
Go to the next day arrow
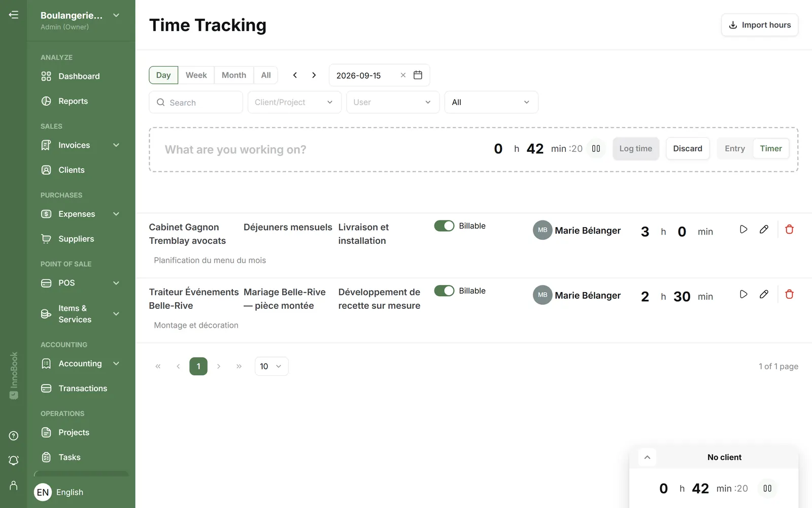(x=314, y=75)
